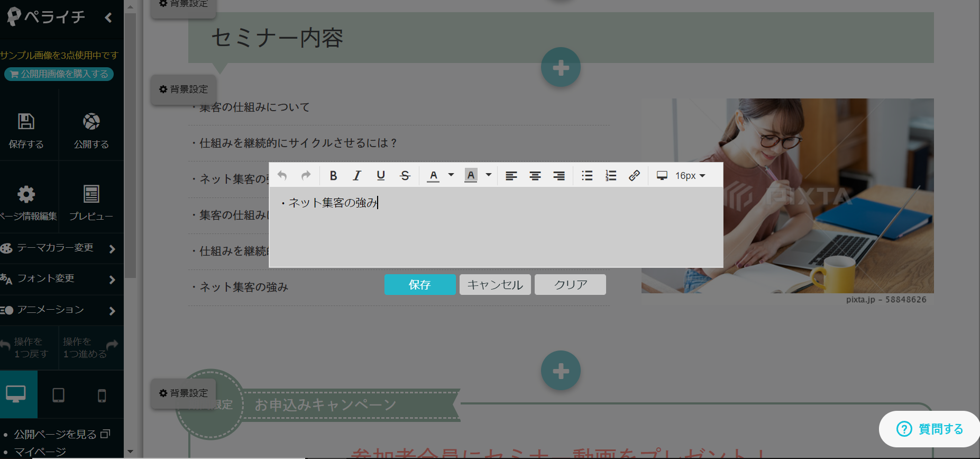Click the キャンセル button
The width and height of the screenshot is (980, 459).
coord(495,285)
